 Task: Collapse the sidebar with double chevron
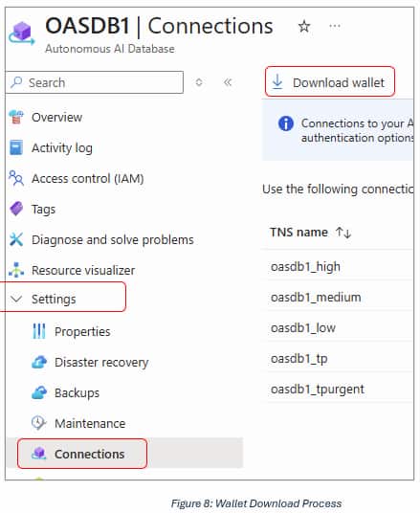[228, 82]
